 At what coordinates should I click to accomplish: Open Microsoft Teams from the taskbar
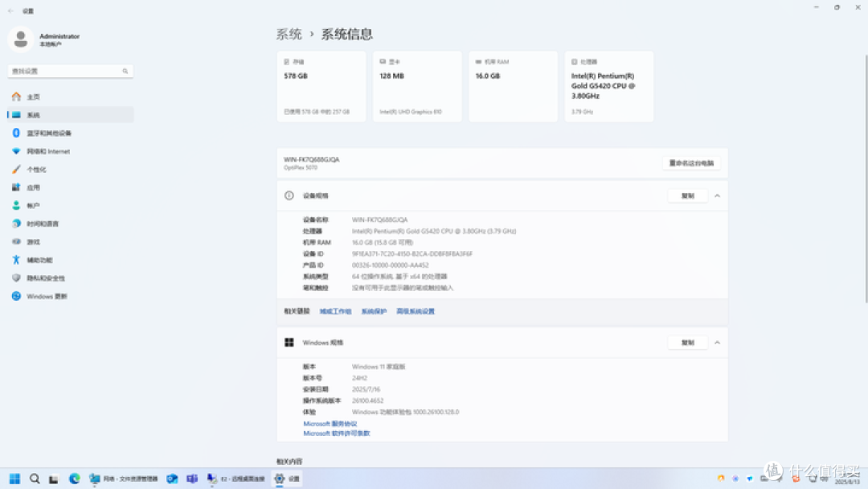[192, 479]
